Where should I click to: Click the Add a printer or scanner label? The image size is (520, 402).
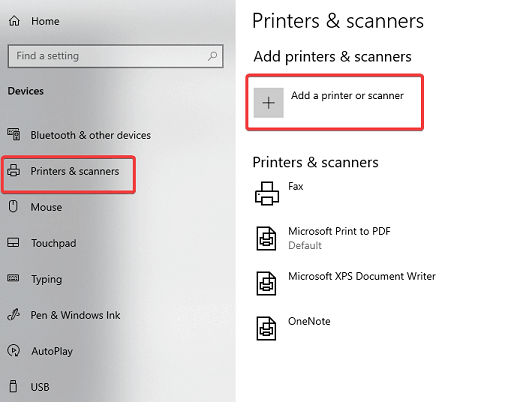(347, 96)
